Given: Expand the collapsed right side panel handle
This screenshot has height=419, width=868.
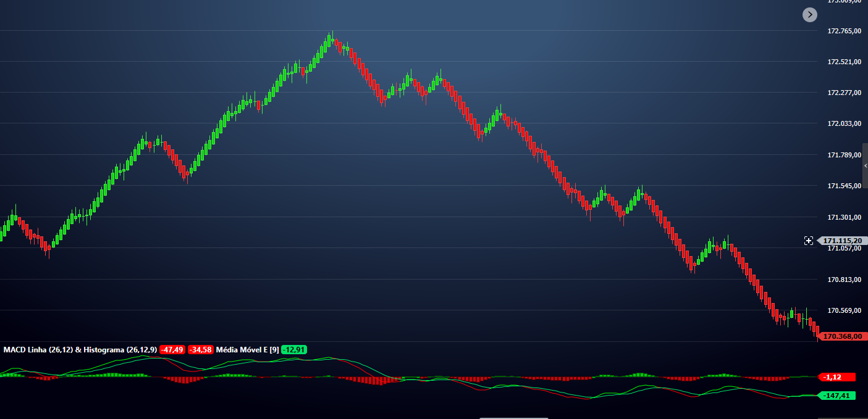Looking at the screenshot, I should pyautogui.click(x=865, y=165).
